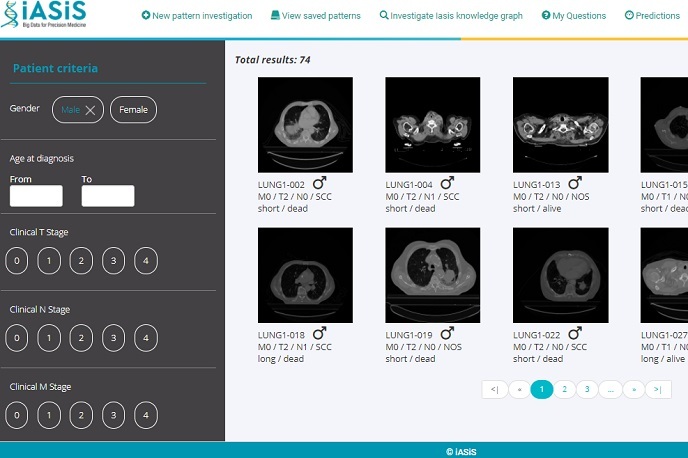Jump to last results page
688x458 pixels.
[657, 390]
